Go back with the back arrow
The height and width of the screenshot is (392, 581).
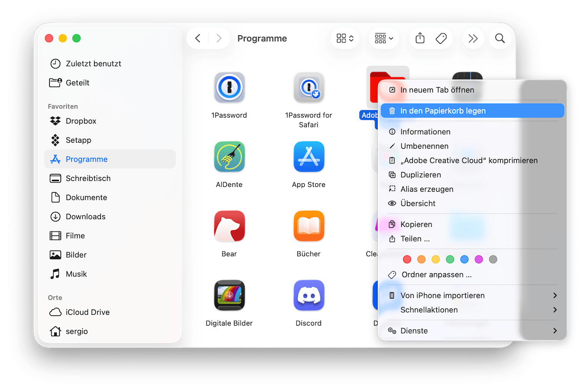pyautogui.click(x=198, y=39)
